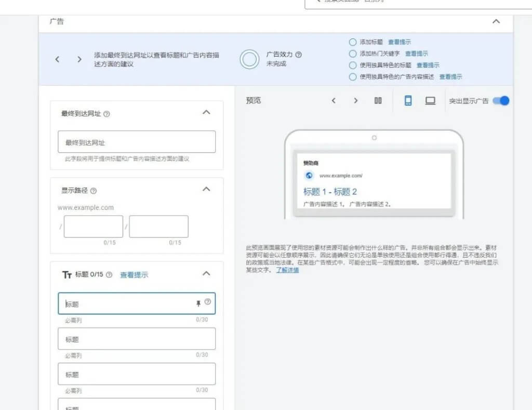Open help icon inside first 标题 field
The image size is (532, 410).
click(x=208, y=301)
